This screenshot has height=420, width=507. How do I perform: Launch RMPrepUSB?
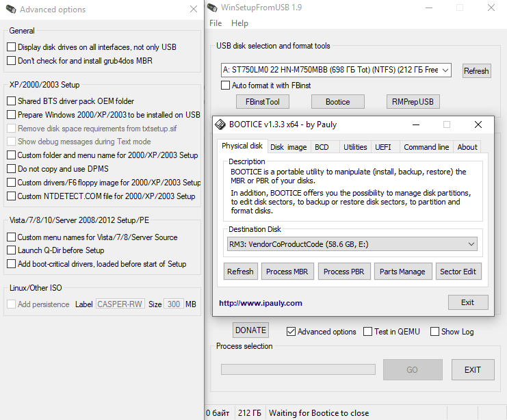tap(413, 102)
